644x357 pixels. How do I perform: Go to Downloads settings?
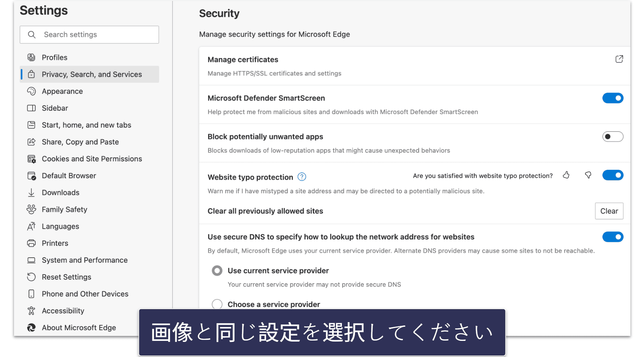(x=89, y=193)
